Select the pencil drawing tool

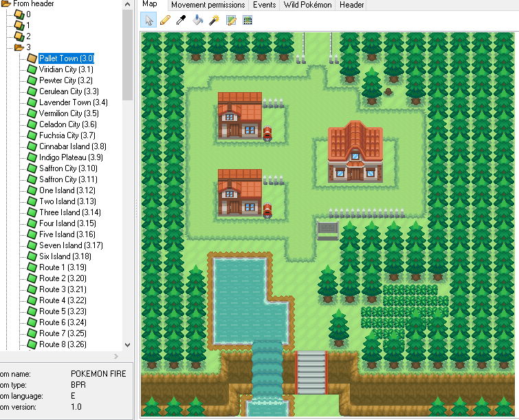[x=165, y=20]
